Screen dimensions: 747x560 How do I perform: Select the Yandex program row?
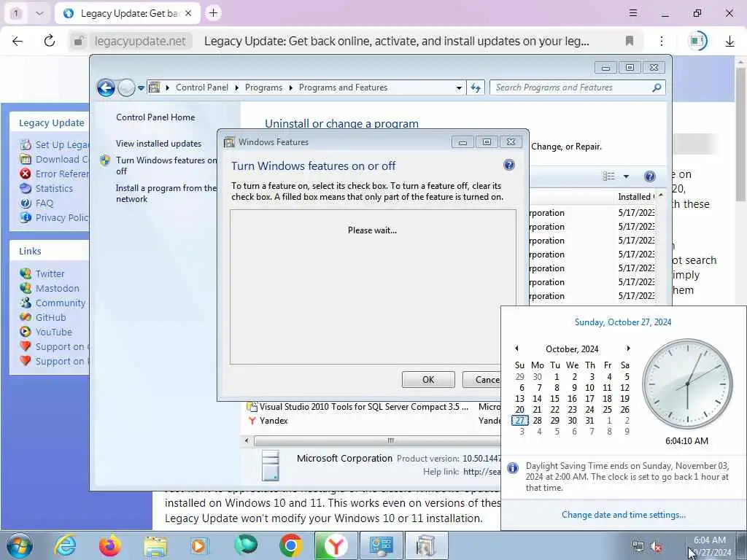[374, 421]
